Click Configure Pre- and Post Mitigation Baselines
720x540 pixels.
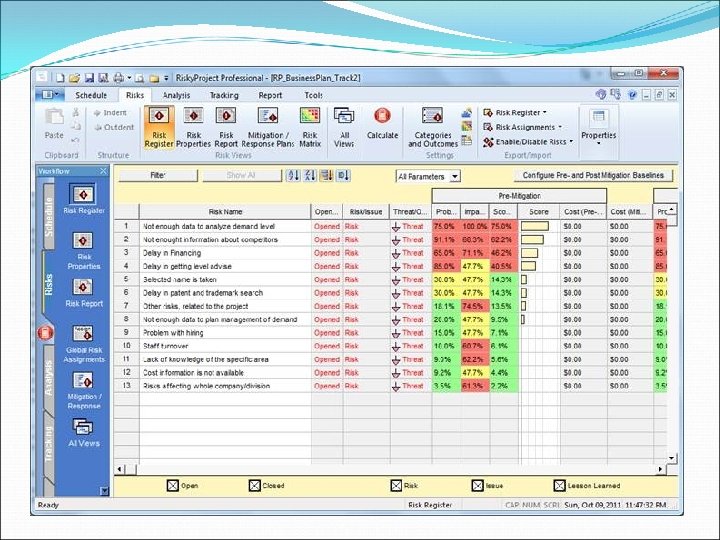coord(593,175)
